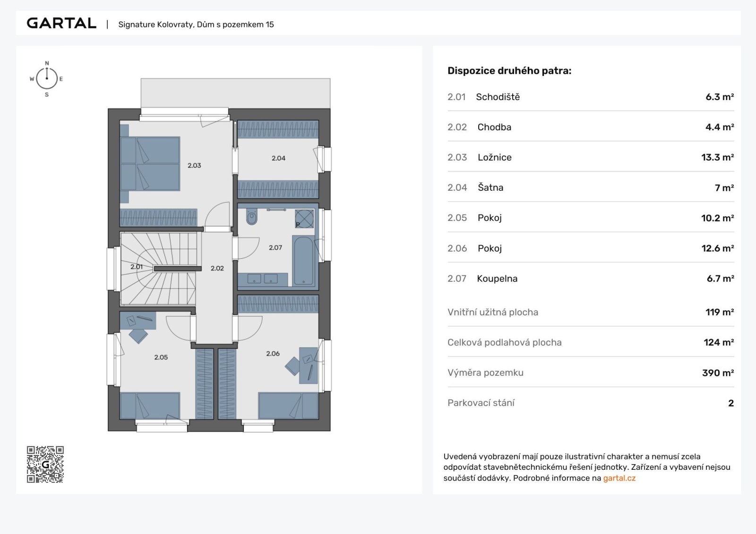Click the QR code in bottom left
756x534 pixels.
(45, 464)
